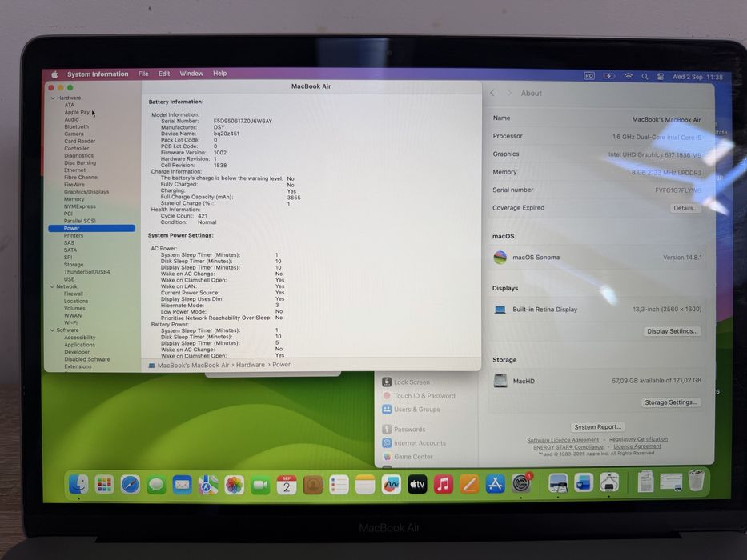Open the Window menu
Screen dimensions: 747x560
coord(191,74)
